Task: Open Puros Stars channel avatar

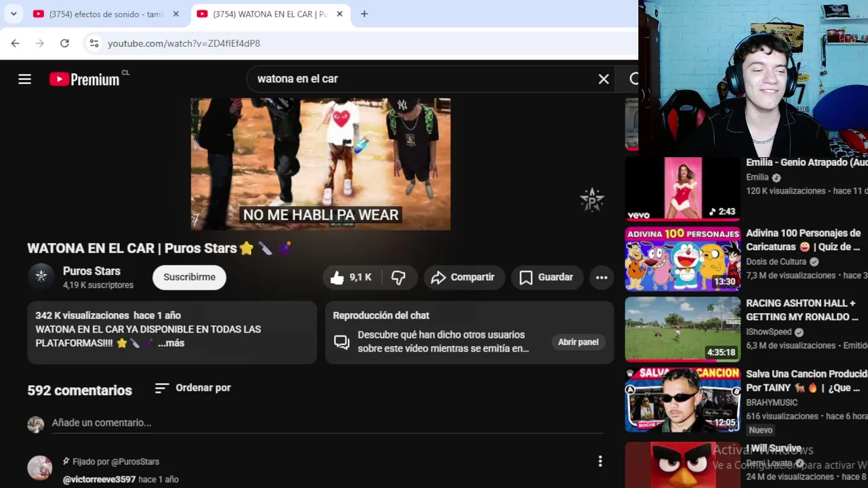Action: click(41, 277)
